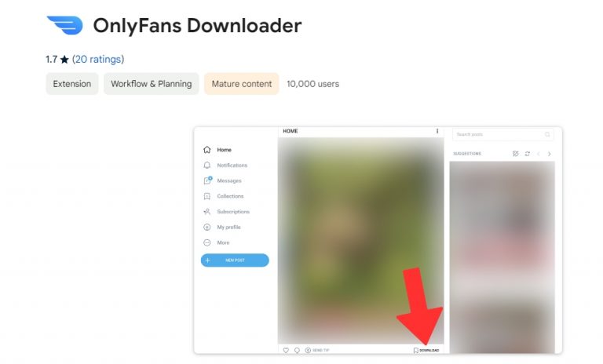
Task: Open Messages icon with badge
Action: pyautogui.click(x=207, y=180)
